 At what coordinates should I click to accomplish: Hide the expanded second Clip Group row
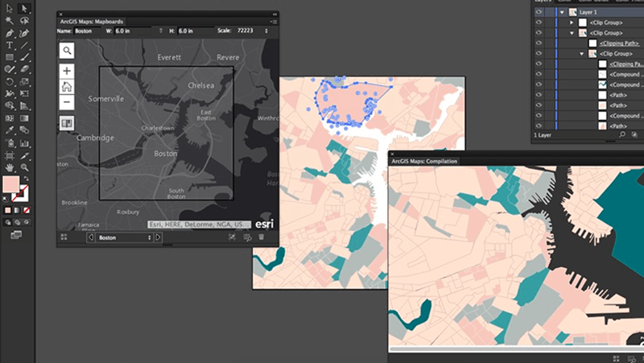point(539,33)
